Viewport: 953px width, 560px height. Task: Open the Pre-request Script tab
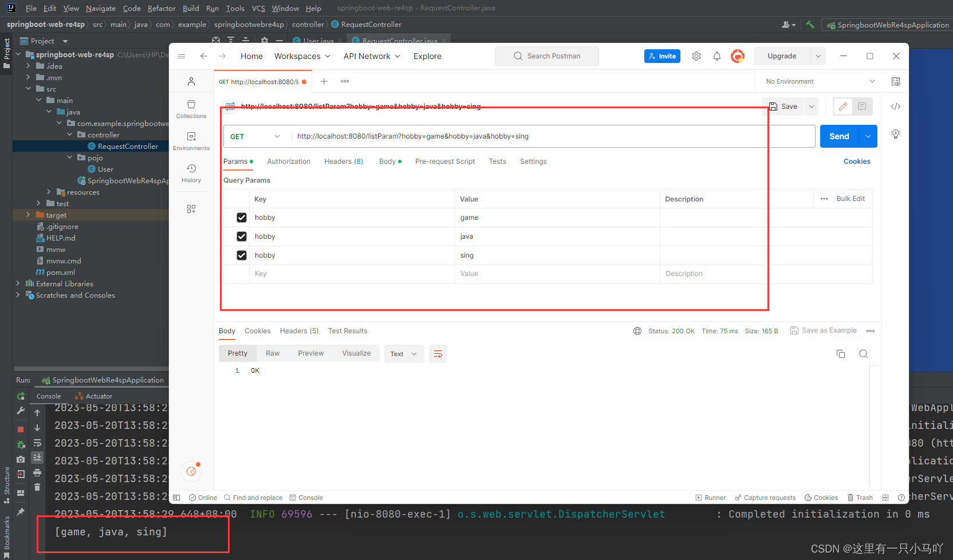coord(445,161)
